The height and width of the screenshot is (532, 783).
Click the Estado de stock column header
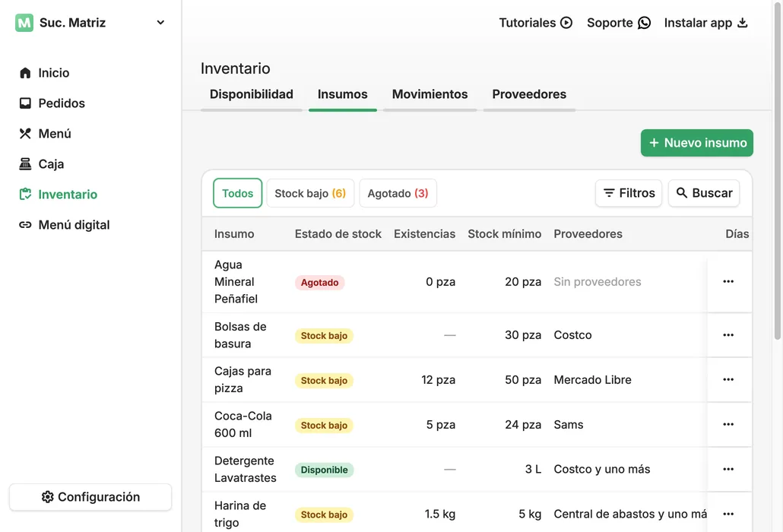point(338,234)
